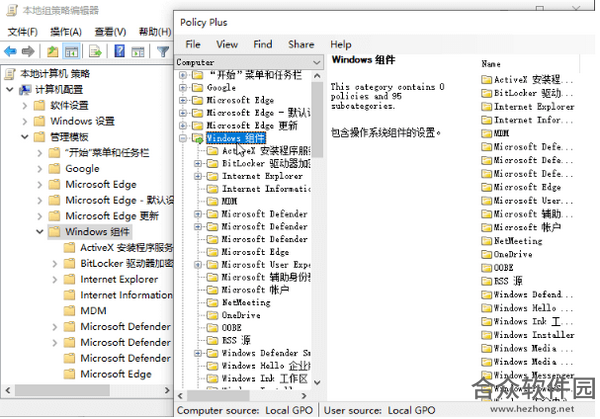The height and width of the screenshot is (419, 600).
Task: Select RSS 源 in Policy Plus tree
Action: 236,341
